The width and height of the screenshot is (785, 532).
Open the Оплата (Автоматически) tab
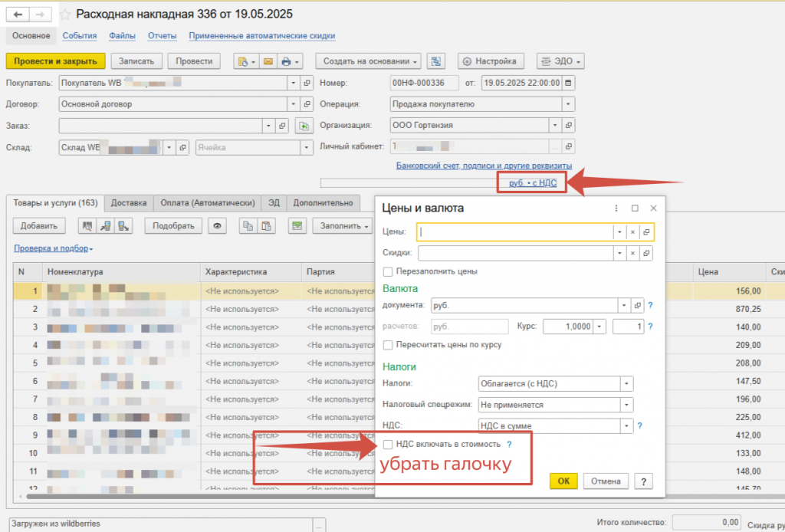pyautogui.click(x=207, y=202)
